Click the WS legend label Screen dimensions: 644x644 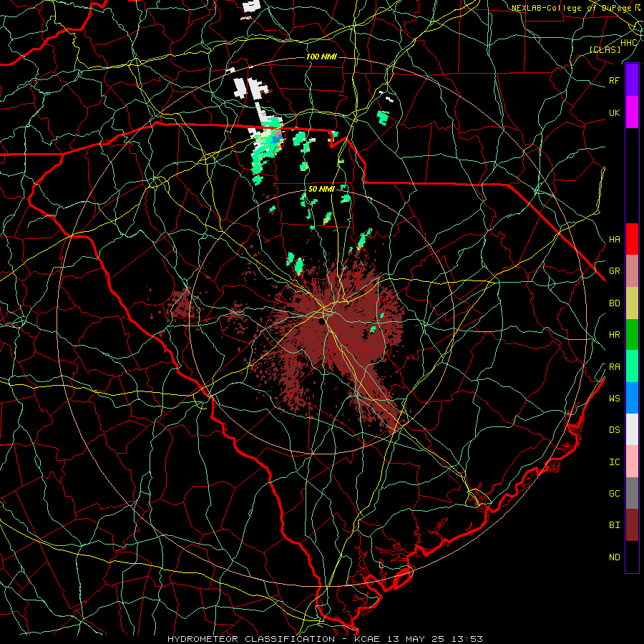[614, 398]
